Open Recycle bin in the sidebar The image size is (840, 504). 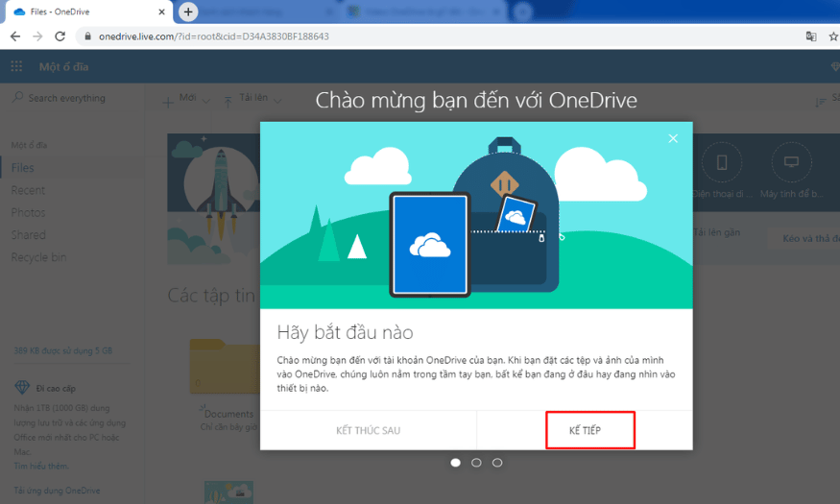(x=38, y=257)
